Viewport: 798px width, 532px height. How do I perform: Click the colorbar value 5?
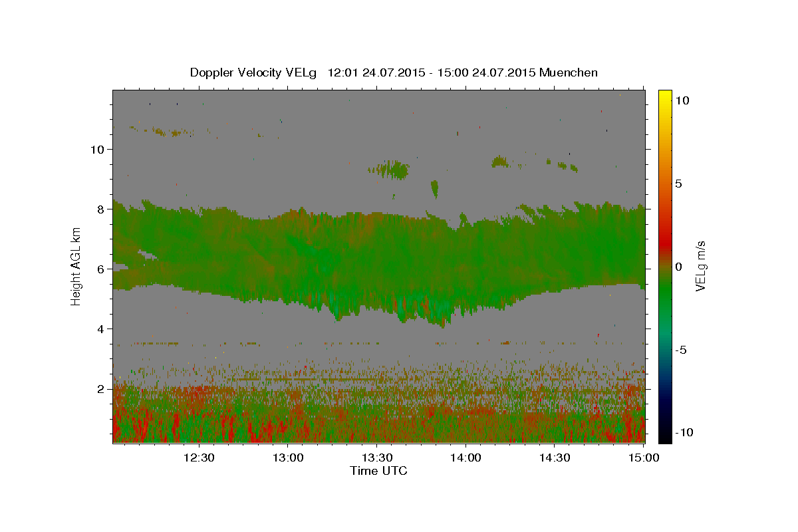point(679,184)
